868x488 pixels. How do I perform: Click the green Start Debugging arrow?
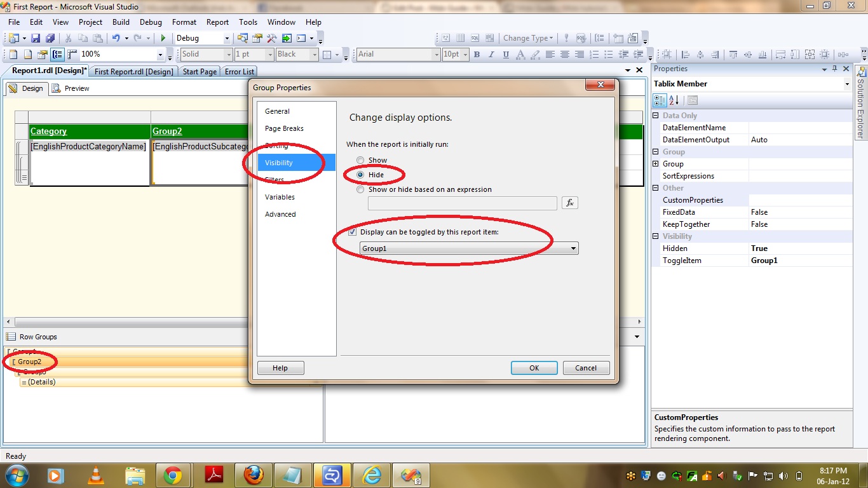point(163,39)
